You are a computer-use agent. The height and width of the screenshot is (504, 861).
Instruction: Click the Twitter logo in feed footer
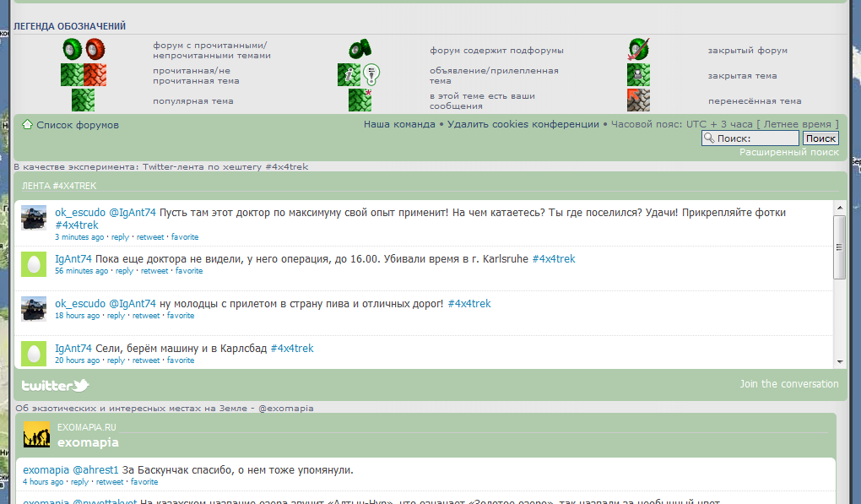(55, 386)
